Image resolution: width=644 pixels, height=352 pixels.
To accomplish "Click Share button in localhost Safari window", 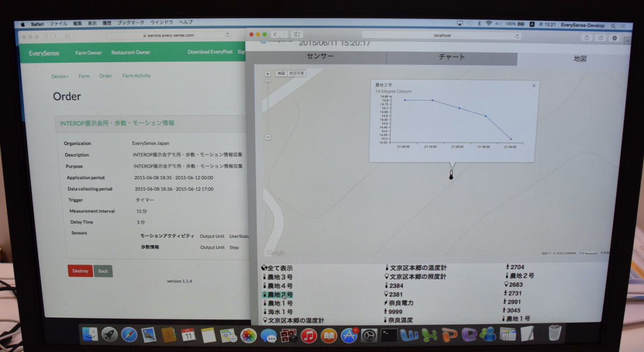I will [x=587, y=37].
